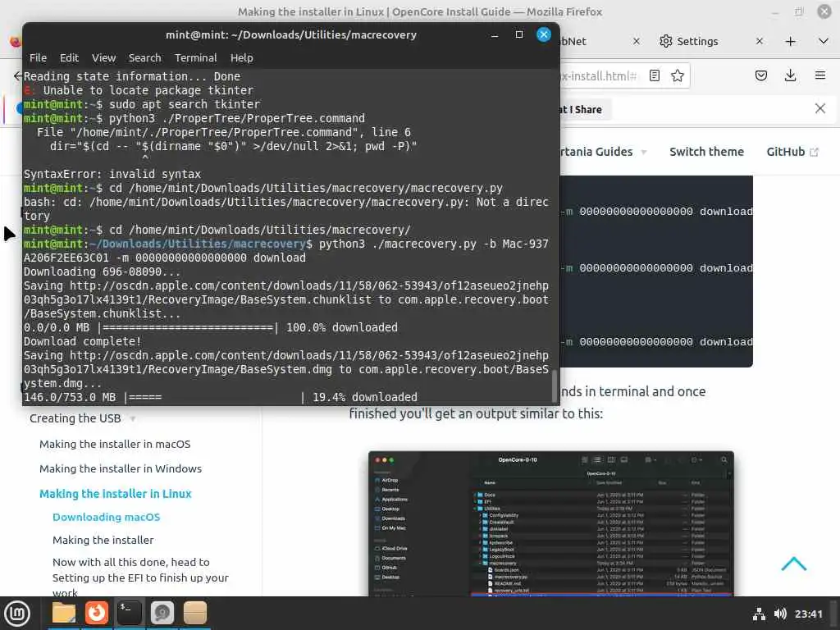Open the terminal Search menu

(144, 58)
